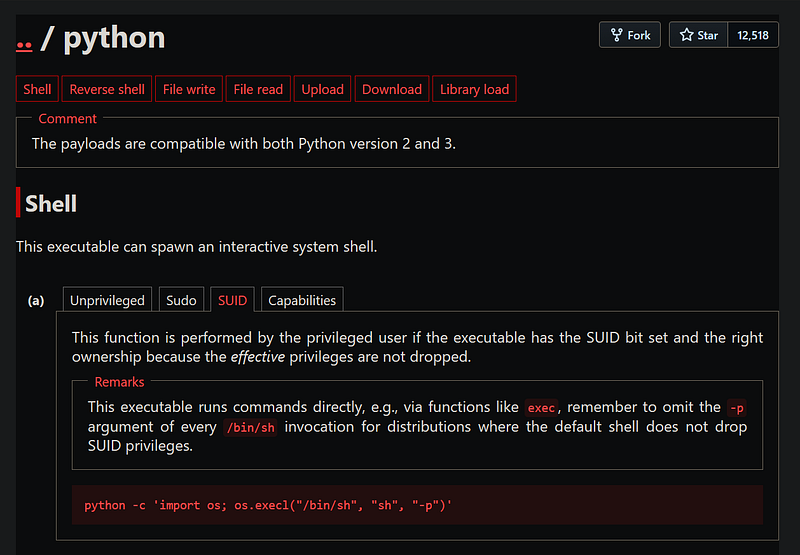Viewport: 800px width, 555px height.
Task: Star the repository using the Star button
Action: tap(699, 35)
